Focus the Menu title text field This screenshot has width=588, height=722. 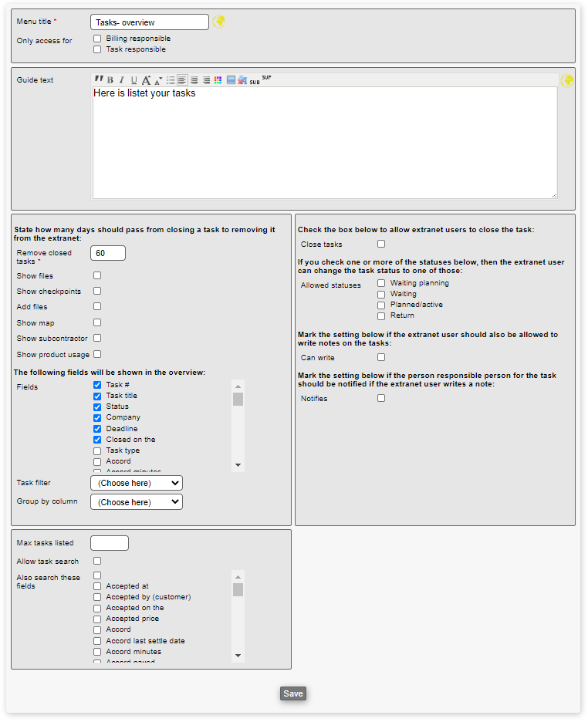coord(150,22)
